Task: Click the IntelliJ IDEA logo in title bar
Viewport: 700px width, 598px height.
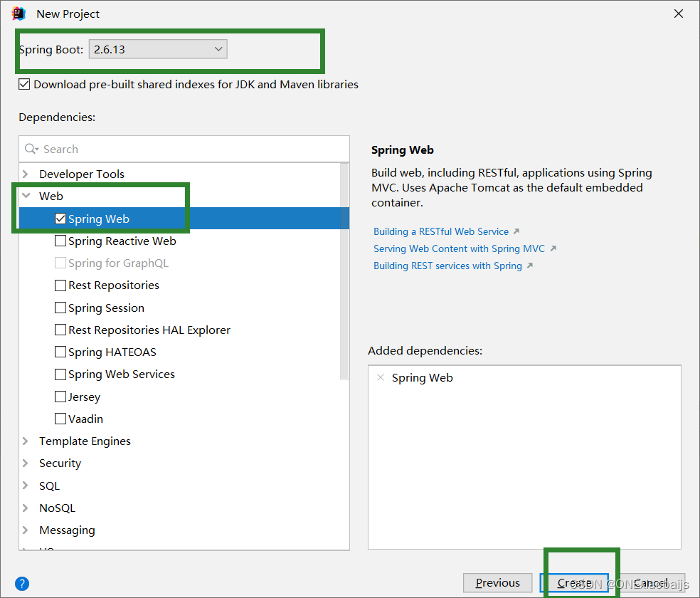Action: click(18, 14)
